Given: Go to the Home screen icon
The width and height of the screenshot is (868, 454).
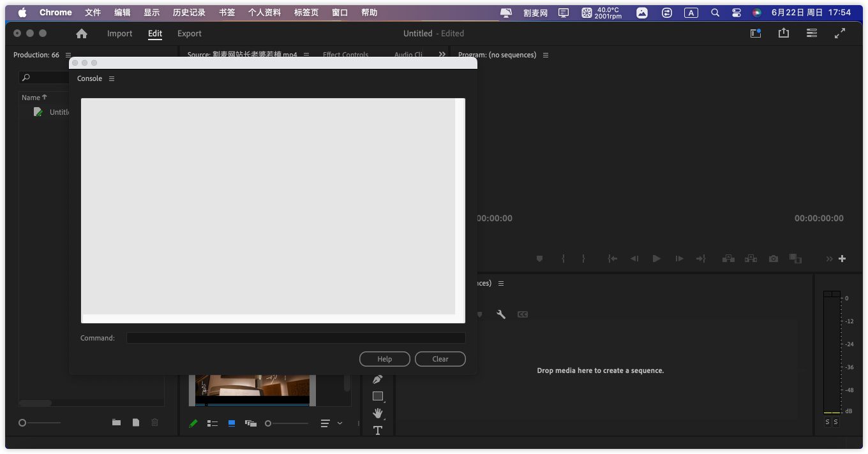Looking at the screenshot, I should (82, 34).
